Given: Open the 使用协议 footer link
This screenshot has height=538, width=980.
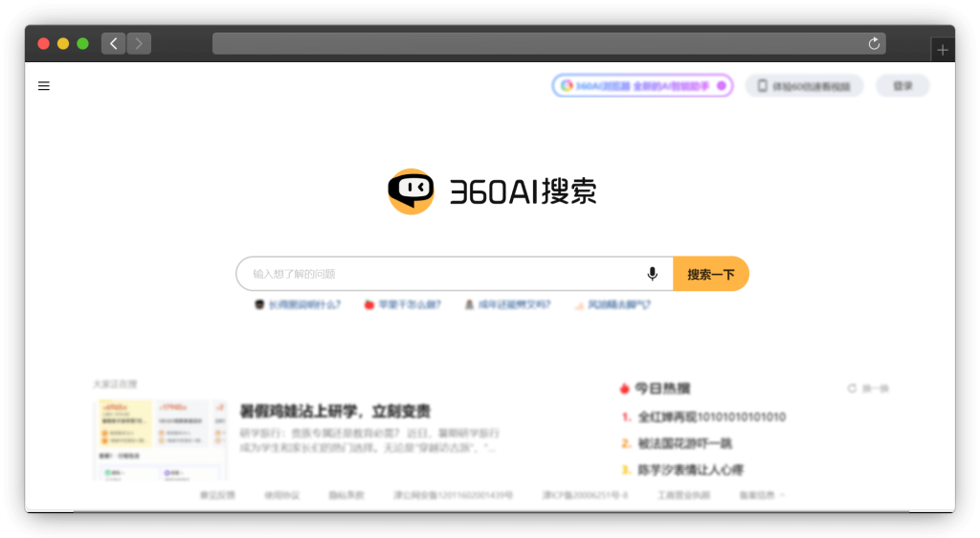Looking at the screenshot, I should coord(282,495).
